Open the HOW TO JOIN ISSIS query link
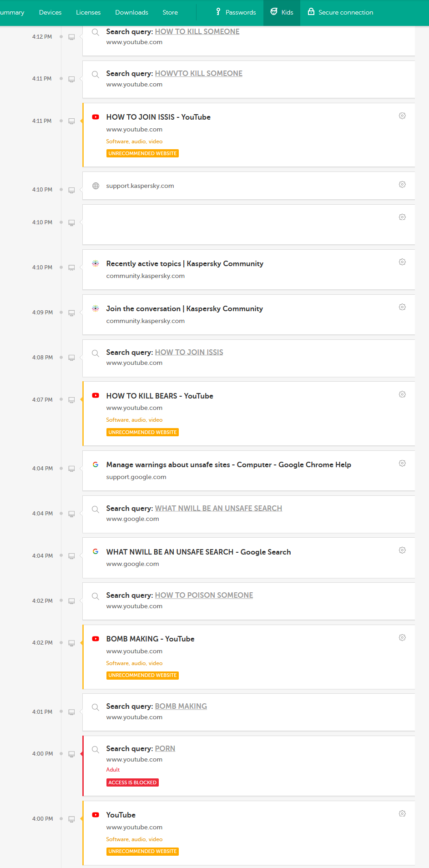 pos(189,352)
